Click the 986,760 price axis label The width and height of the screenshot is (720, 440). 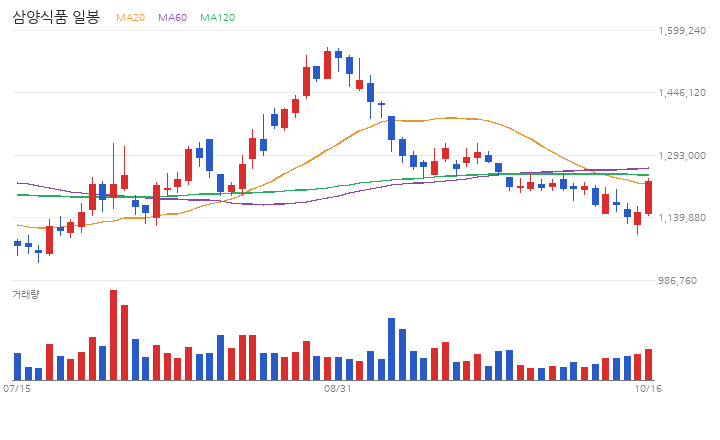pyautogui.click(x=677, y=281)
